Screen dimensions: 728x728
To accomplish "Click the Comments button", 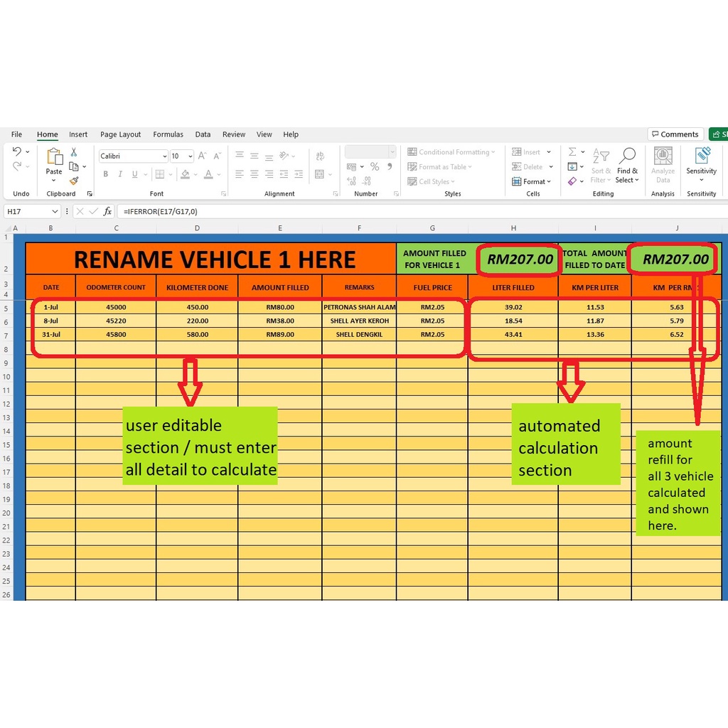I will coord(675,134).
